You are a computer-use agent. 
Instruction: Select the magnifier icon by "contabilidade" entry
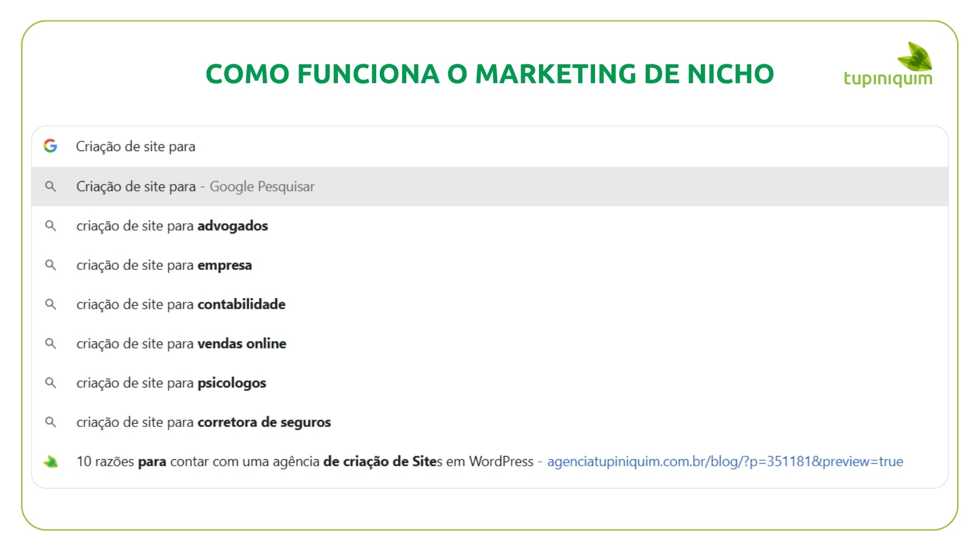51,304
